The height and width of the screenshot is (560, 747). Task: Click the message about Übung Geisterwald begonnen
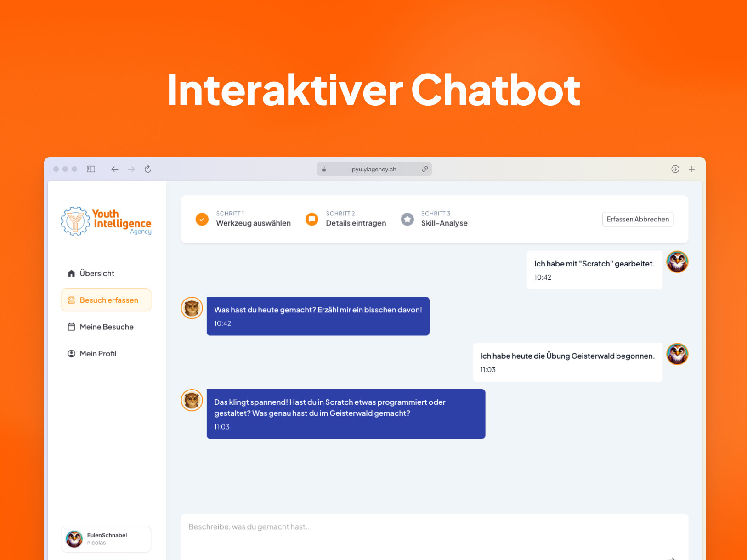tap(567, 362)
